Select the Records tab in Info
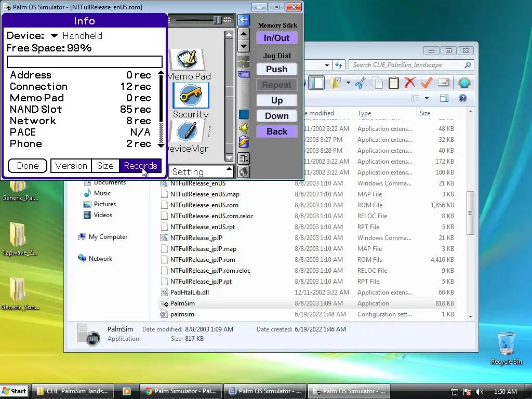 tap(140, 166)
